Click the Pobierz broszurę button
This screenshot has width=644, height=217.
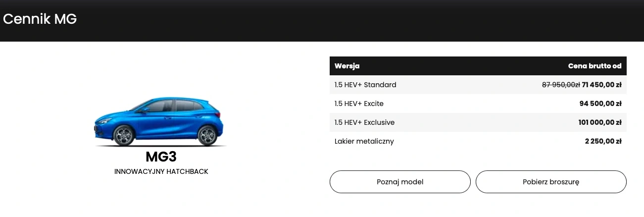click(x=551, y=182)
